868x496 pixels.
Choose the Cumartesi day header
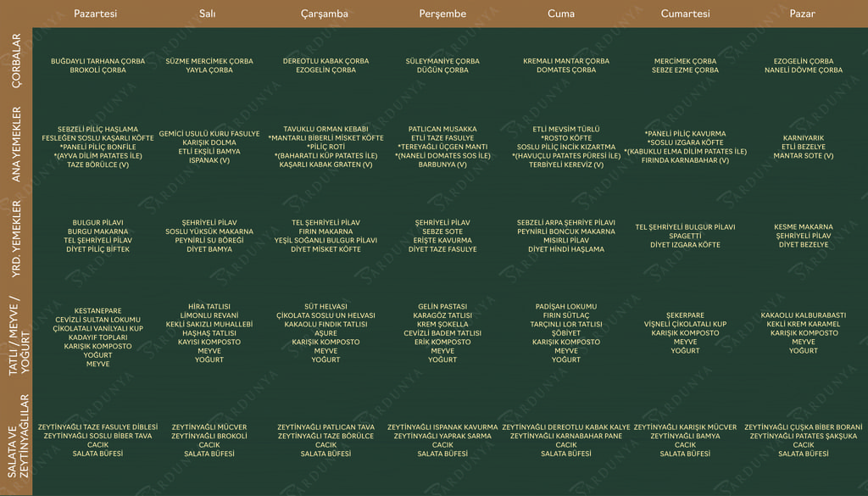[685, 14]
